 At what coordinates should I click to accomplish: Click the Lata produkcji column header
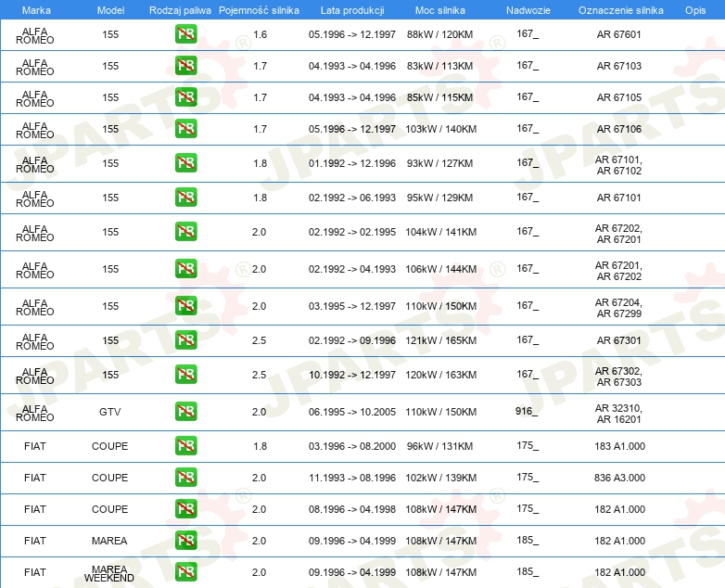(352, 10)
